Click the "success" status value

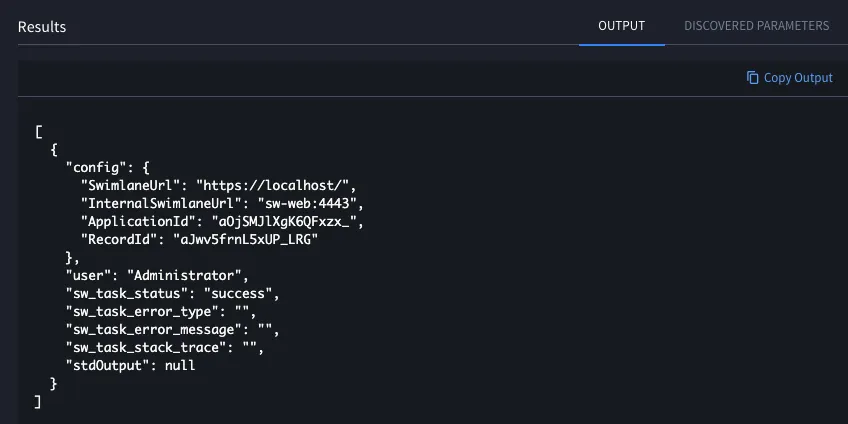(x=238, y=294)
